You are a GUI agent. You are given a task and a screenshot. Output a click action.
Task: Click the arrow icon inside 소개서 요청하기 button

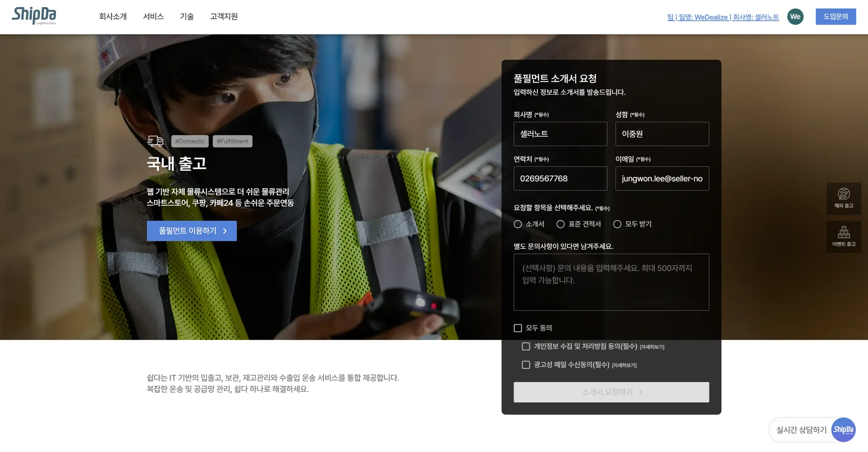641,392
